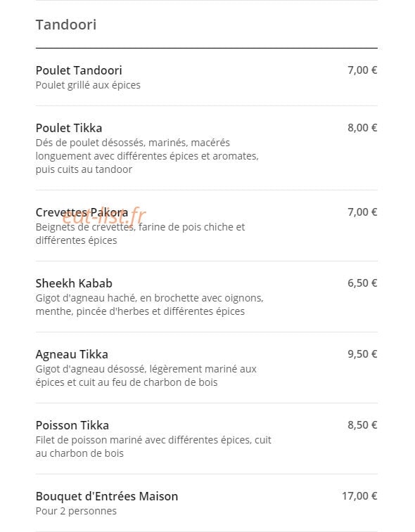415x532 pixels.
Task: Click the Poulet Tikka description text
Action: (x=147, y=156)
